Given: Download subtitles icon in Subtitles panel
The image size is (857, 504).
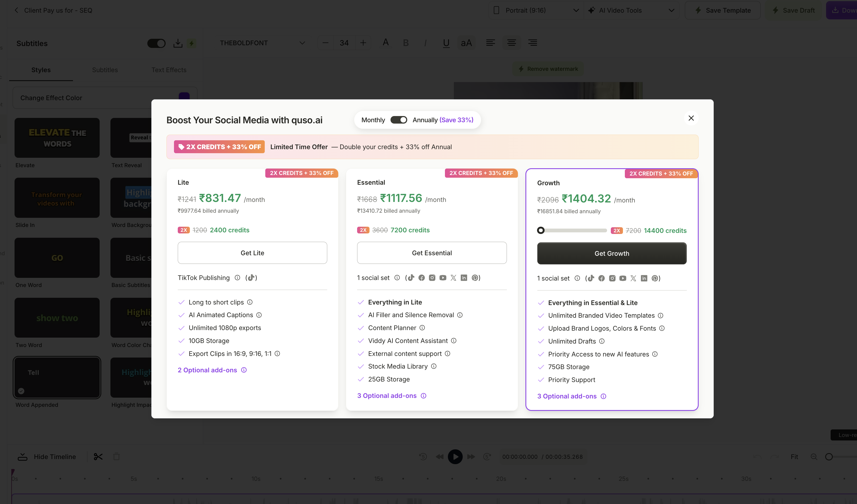Looking at the screenshot, I should [x=177, y=43].
